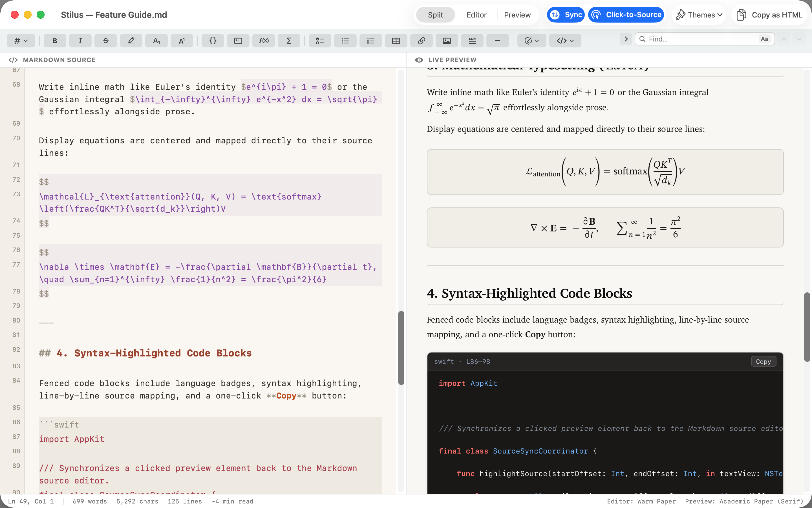Screen dimensions: 812x508
Task: Switch to Editor view
Action: point(476,15)
